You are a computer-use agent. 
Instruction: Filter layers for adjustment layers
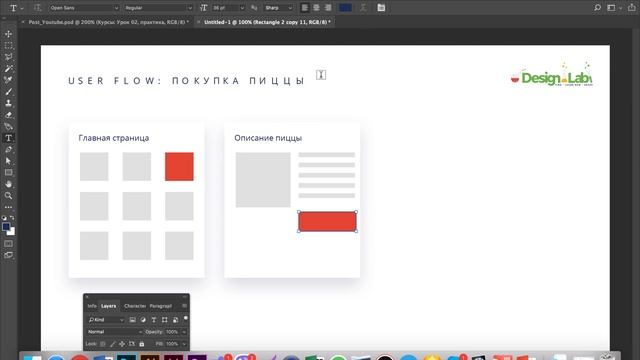143,320
